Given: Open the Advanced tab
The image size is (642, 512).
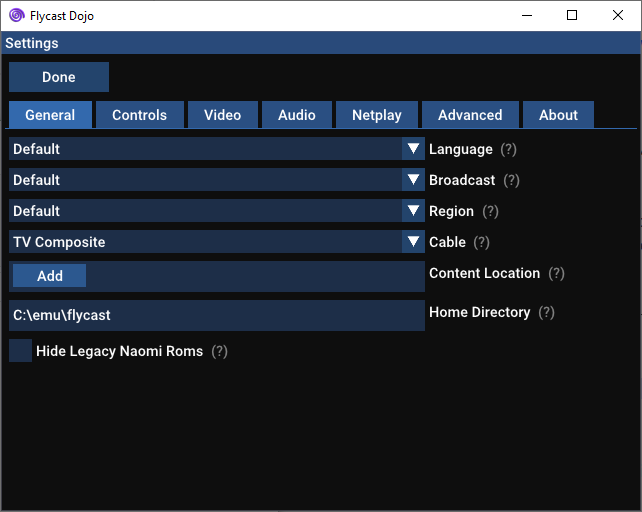Looking at the screenshot, I should pos(470,115).
